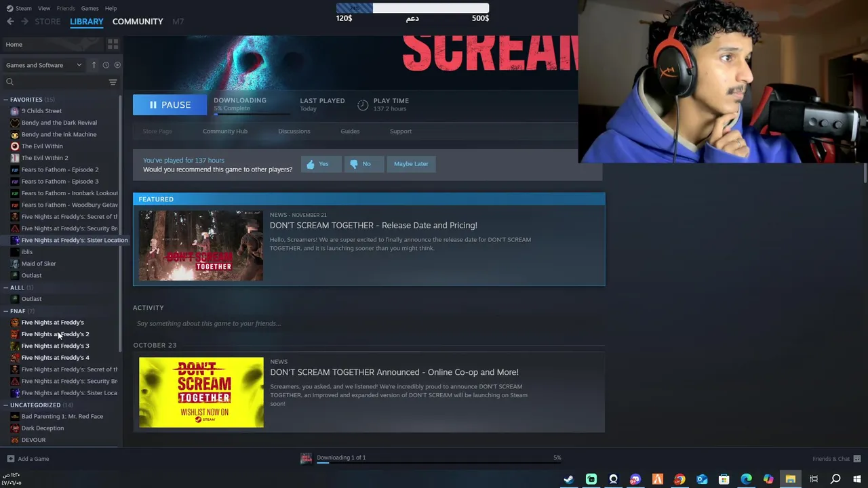The width and height of the screenshot is (868, 488).
Task: Open the View menu
Action: point(44,8)
